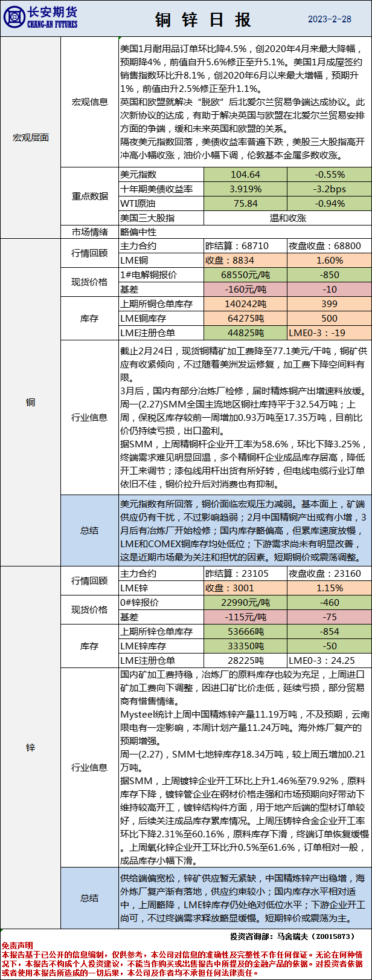Click the 收盘：8834 cell
This screenshot has width=372, height=980.
coord(245,261)
